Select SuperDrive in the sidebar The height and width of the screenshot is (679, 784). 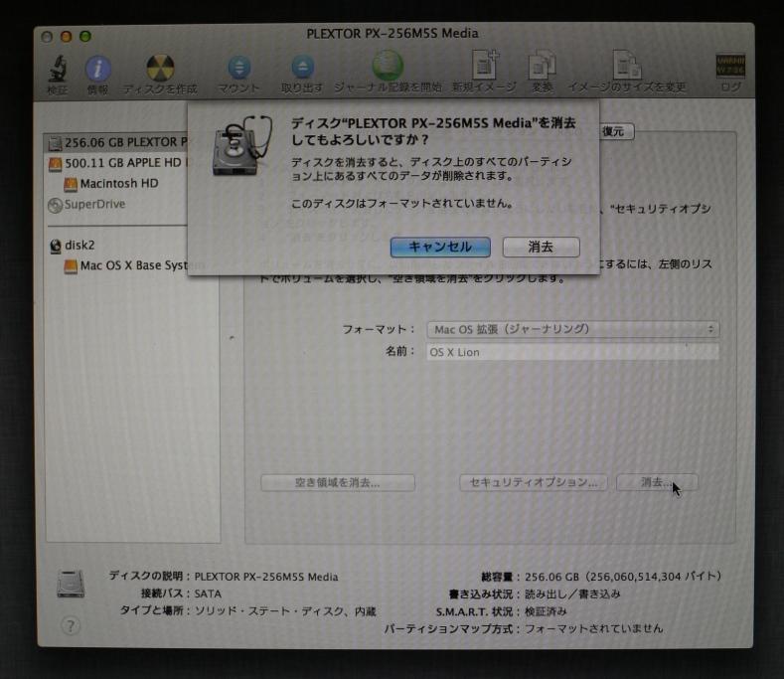[x=87, y=204]
